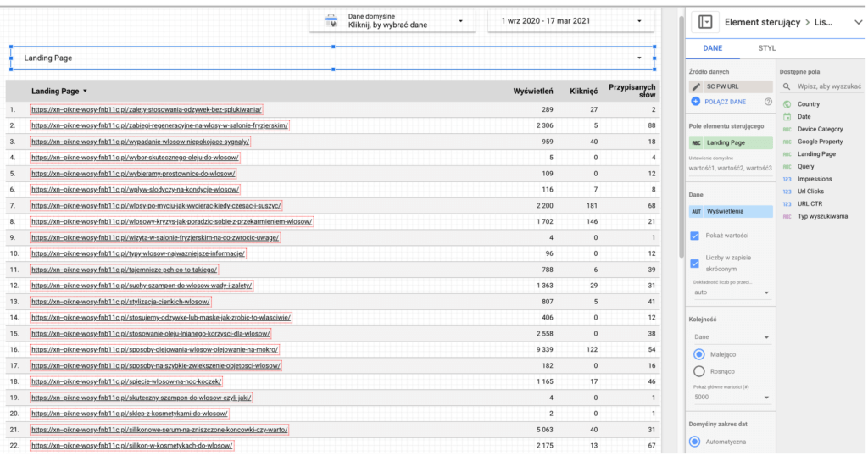Image resolution: width=868 pixels, height=456 pixels.
Task: Select the Date calendar field icon
Action: click(787, 117)
